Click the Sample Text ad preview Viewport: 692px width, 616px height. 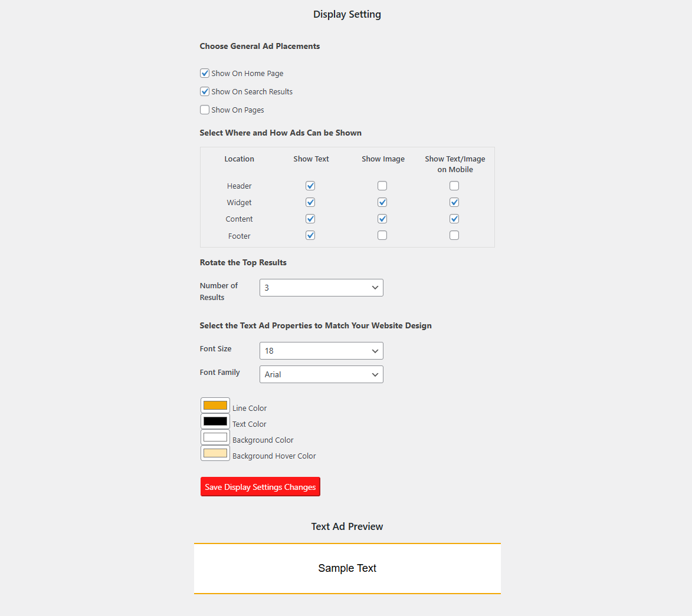click(347, 568)
